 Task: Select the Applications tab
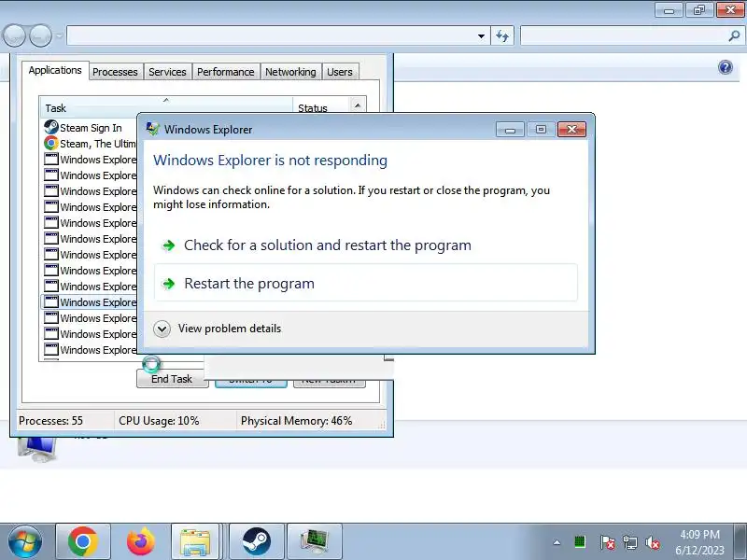[55, 71]
